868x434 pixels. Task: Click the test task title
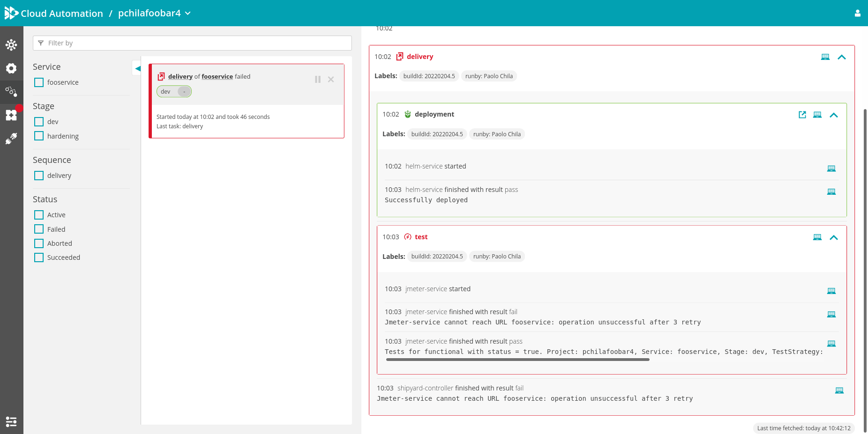tap(421, 237)
